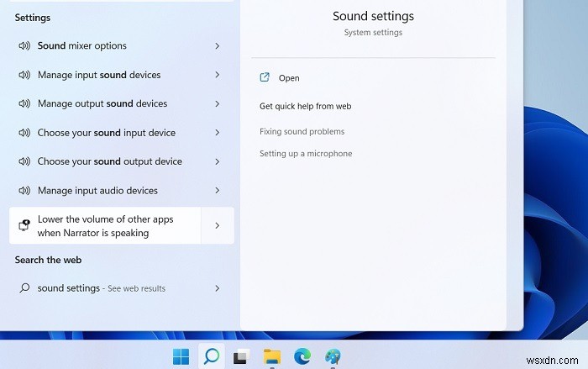Click magnifier icon beside sound settings web result
Image resolution: width=588 pixels, height=369 pixels.
point(24,288)
